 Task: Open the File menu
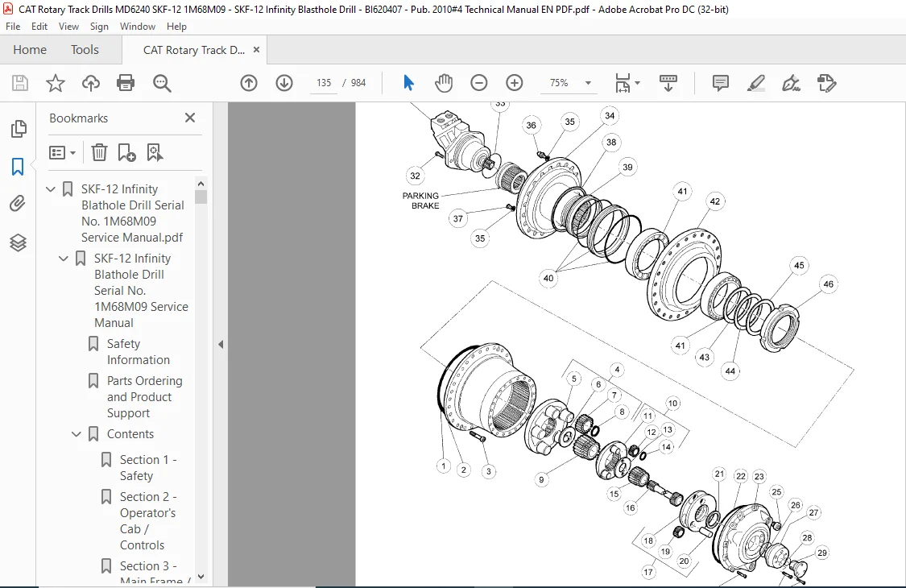[x=13, y=27]
